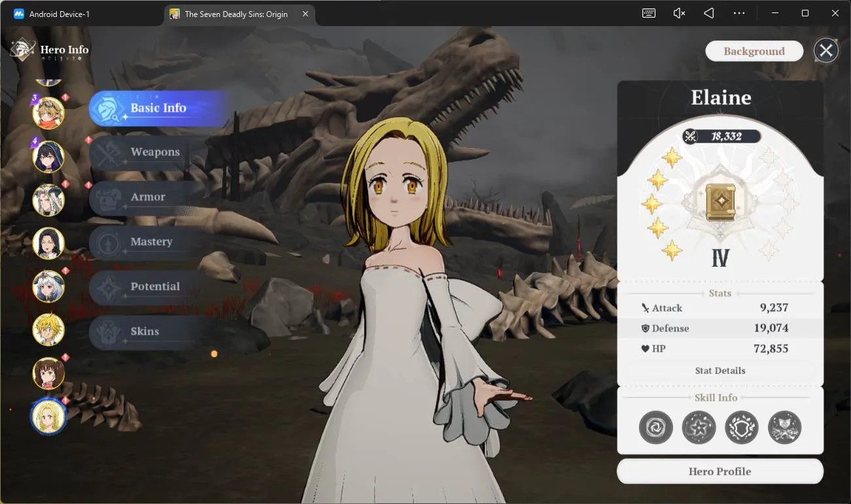The height and width of the screenshot is (504, 851).
Task: Open the Basic Info section
Action: (x=160, y=108)
